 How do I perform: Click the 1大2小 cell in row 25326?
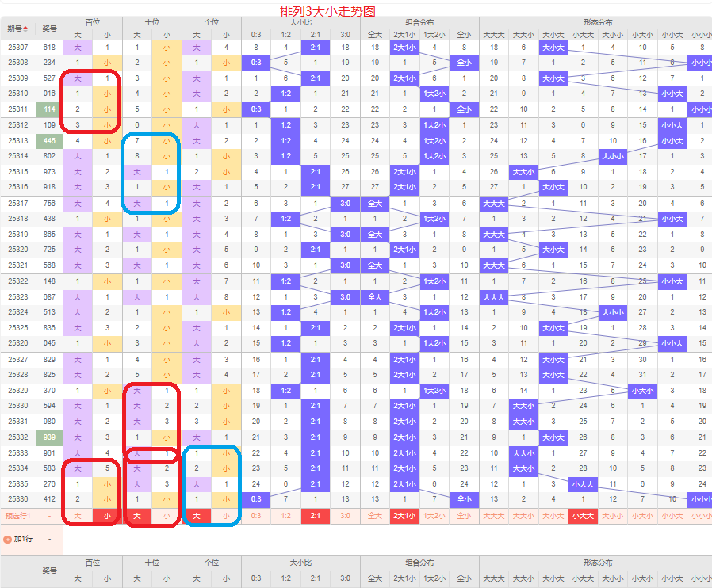434,343
